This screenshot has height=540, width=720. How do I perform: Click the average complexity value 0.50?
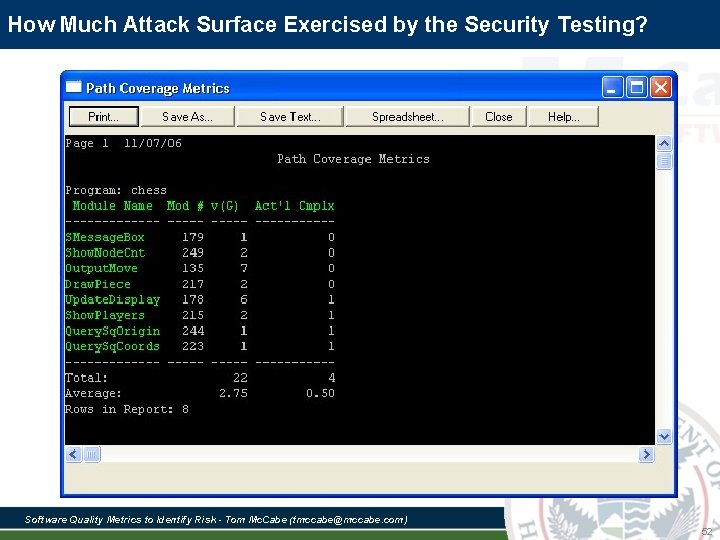point(321,394)
